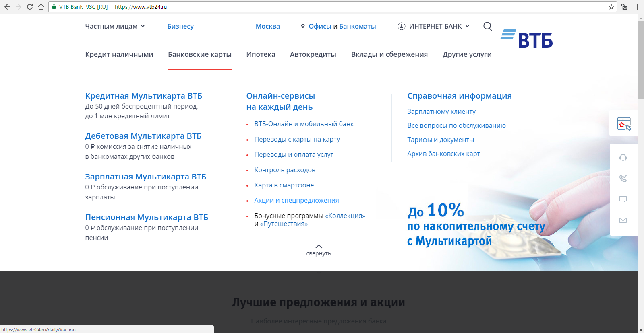Collapse the menu with свернуть arrow
Image resolution: width=644 pixels, height=333 pixels.
click(x=319, y=249)
